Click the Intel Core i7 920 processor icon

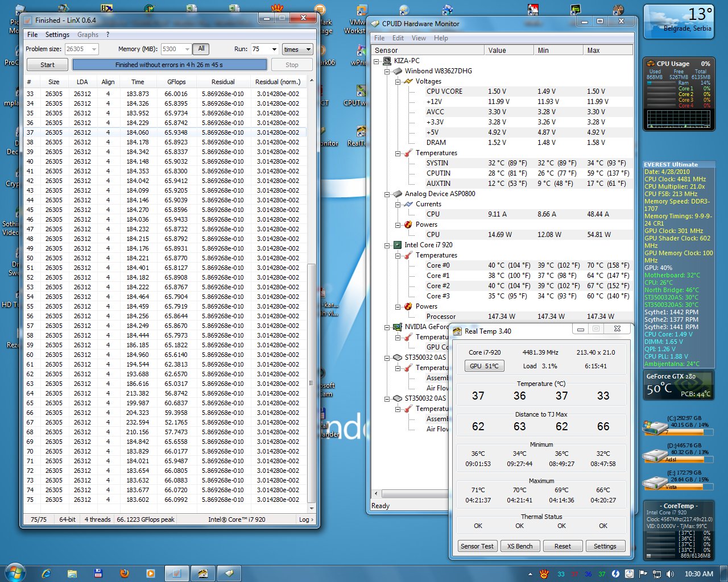398,245
